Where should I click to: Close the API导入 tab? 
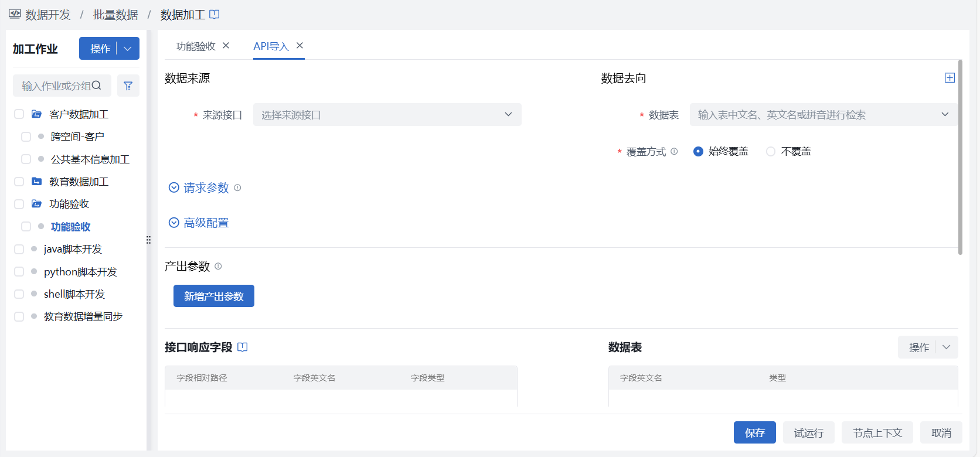tap(300, 46)
